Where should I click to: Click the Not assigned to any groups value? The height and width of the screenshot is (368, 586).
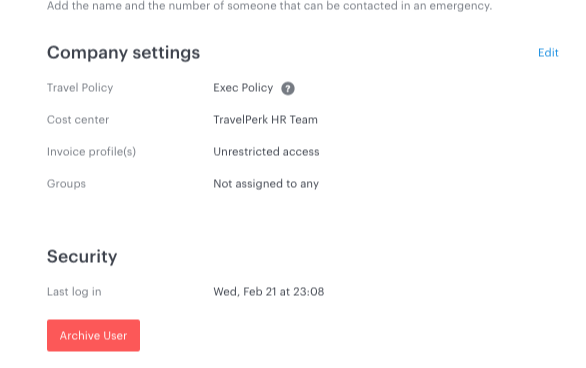266,184
